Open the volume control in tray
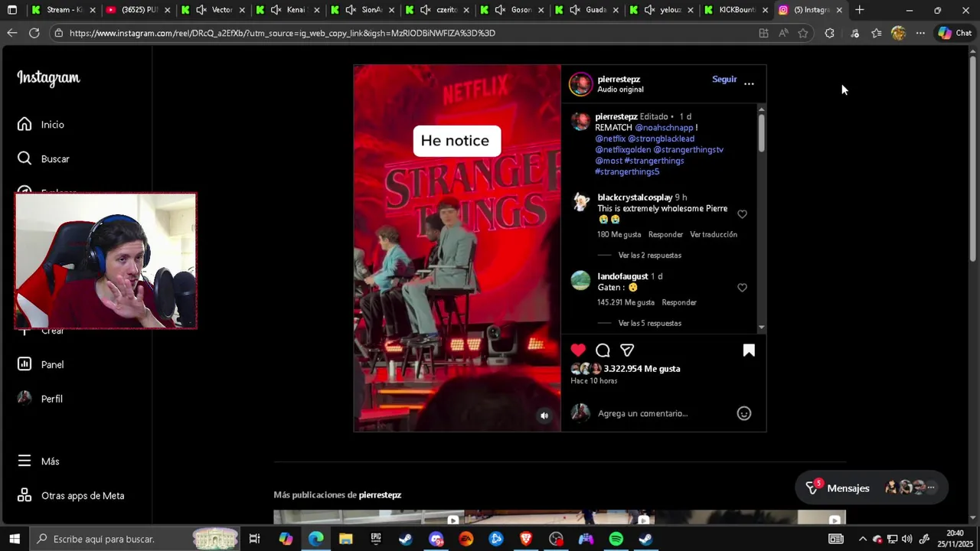Image resolution: width=980 pixels, height=551 pixels. click(x=907, y=539)
